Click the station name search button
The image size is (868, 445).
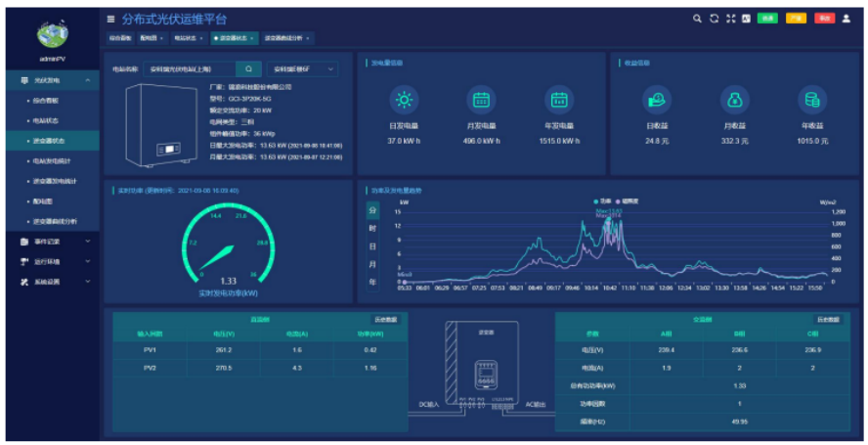(249, 69)
